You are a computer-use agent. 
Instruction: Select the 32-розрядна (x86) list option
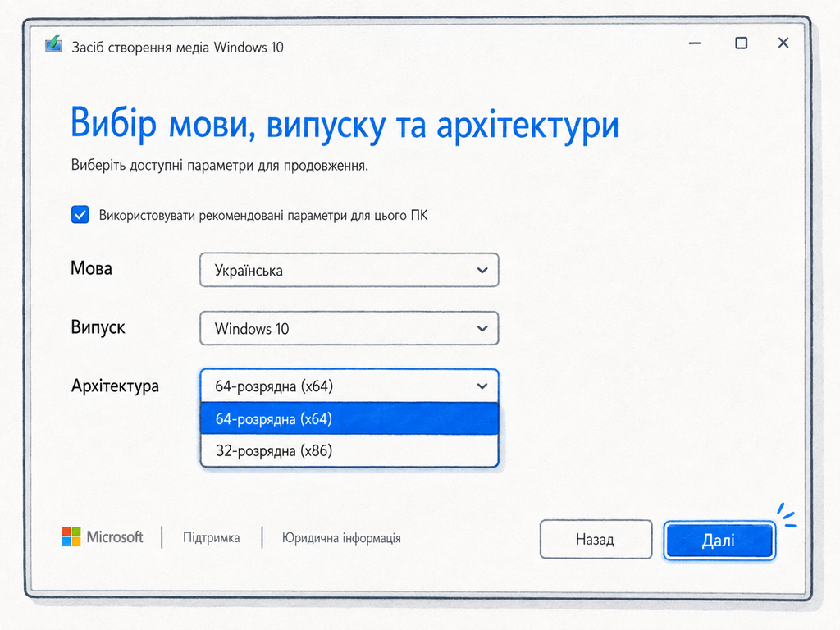point(349,450)
